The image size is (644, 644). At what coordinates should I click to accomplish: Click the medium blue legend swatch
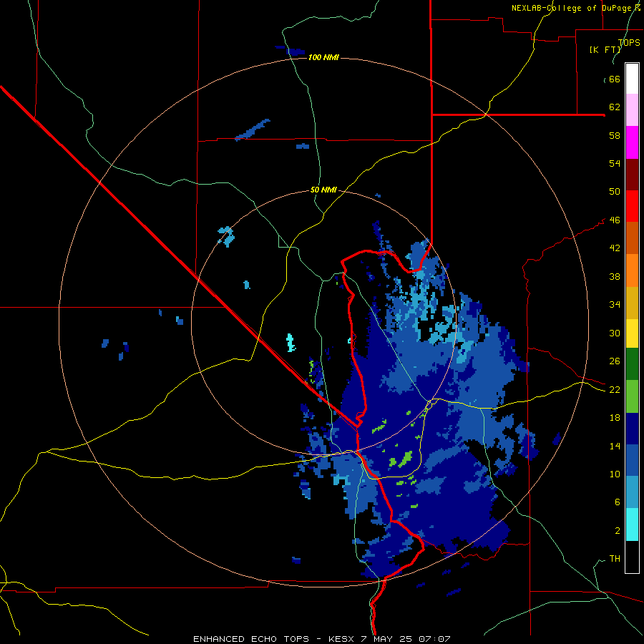pos(632,460)
